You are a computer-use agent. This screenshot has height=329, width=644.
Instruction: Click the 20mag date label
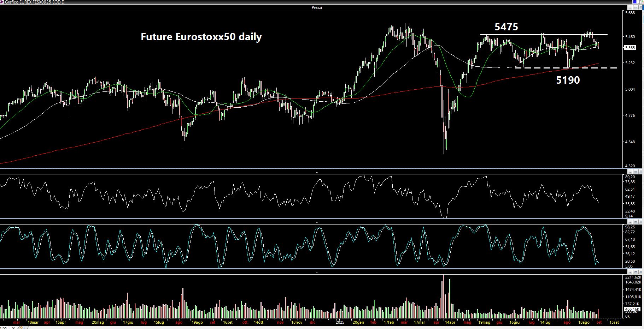[98, 322]
